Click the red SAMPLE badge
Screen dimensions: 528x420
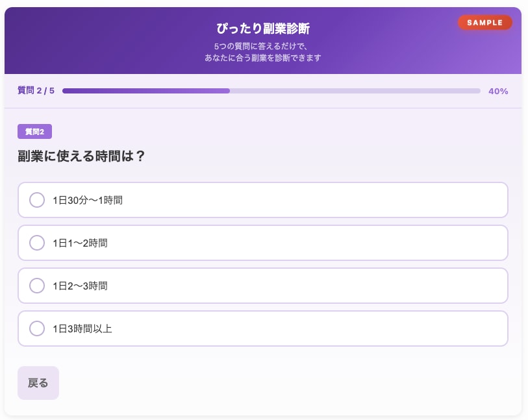(484, 23)
